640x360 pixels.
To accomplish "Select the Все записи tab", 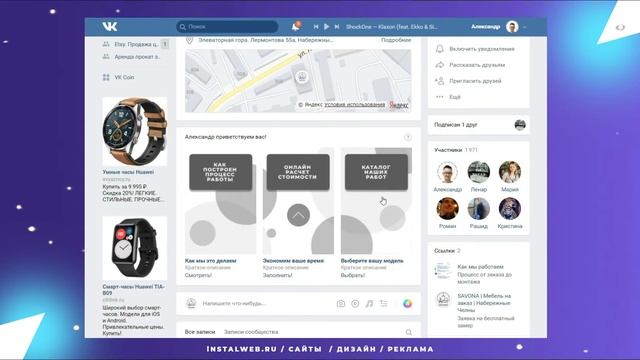I will click(200, 332).
